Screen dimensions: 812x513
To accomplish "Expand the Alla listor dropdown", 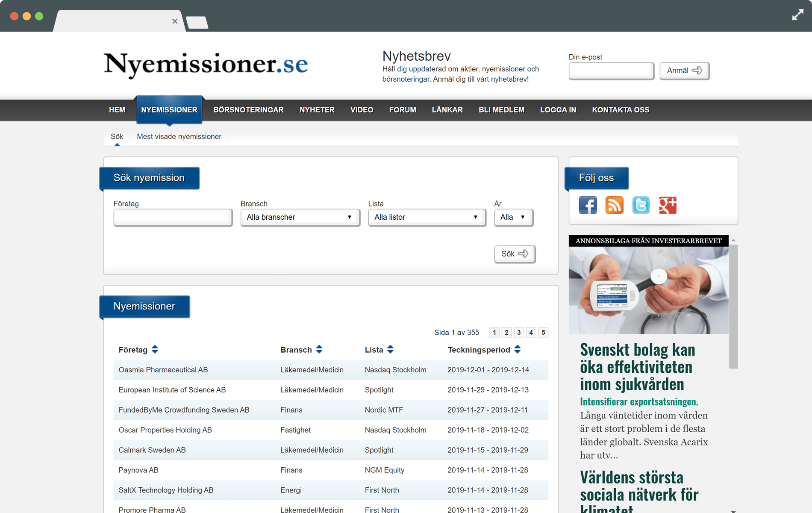I will [427, 217].
